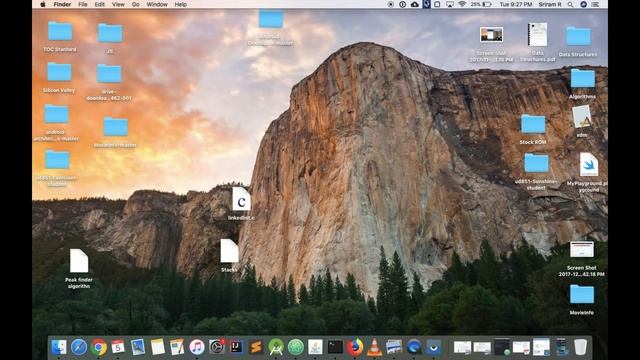The image size is (640, 360).
Task: Open the Notes app in the dock
Action: (x=158, y=347)
